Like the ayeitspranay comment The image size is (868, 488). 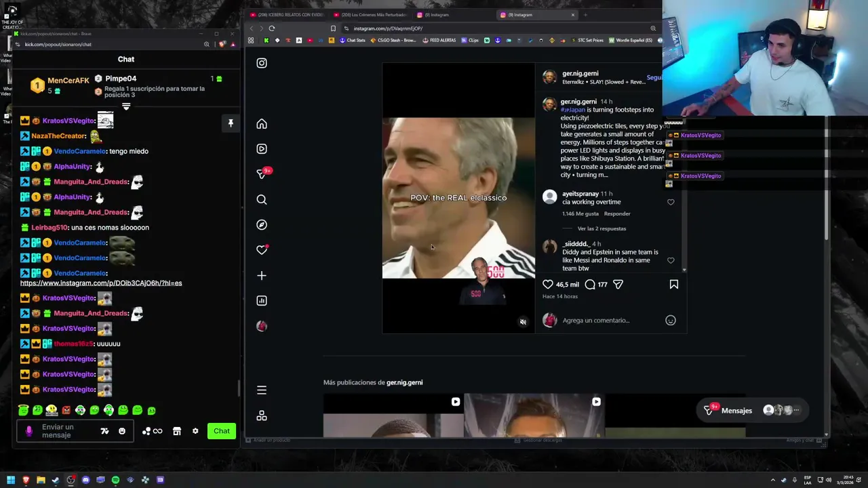671,202
